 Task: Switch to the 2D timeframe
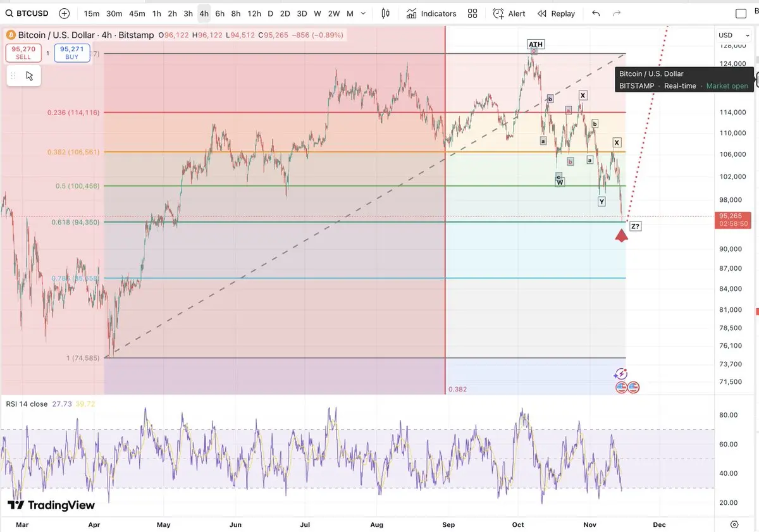(x=285, y=13)
